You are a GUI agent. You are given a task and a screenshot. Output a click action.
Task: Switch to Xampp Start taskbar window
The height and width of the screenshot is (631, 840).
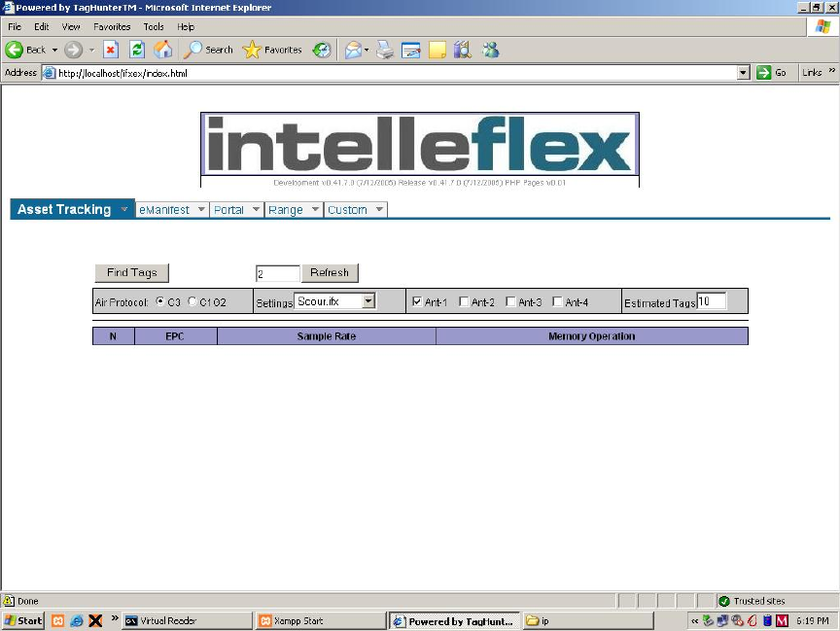point(322,620)
